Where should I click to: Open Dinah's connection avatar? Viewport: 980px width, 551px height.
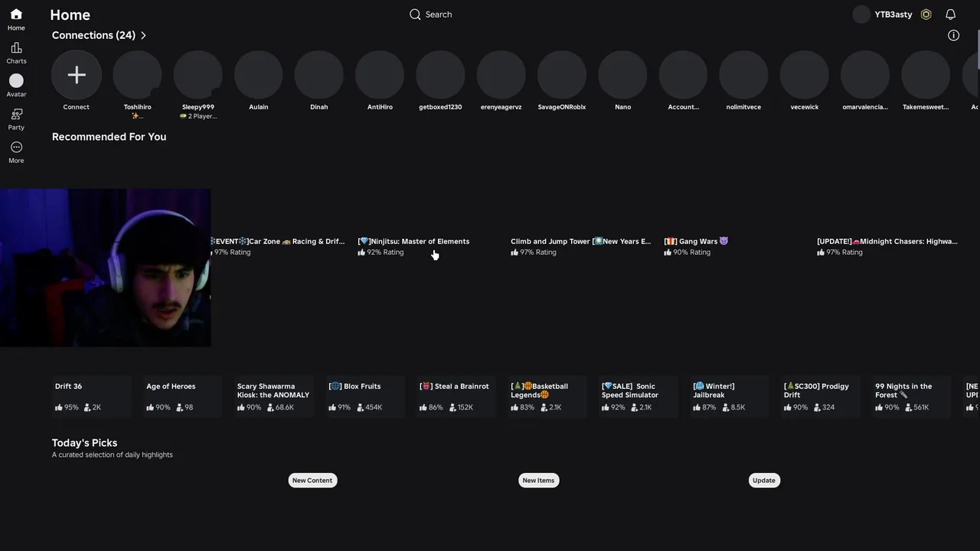coord(319,75)
